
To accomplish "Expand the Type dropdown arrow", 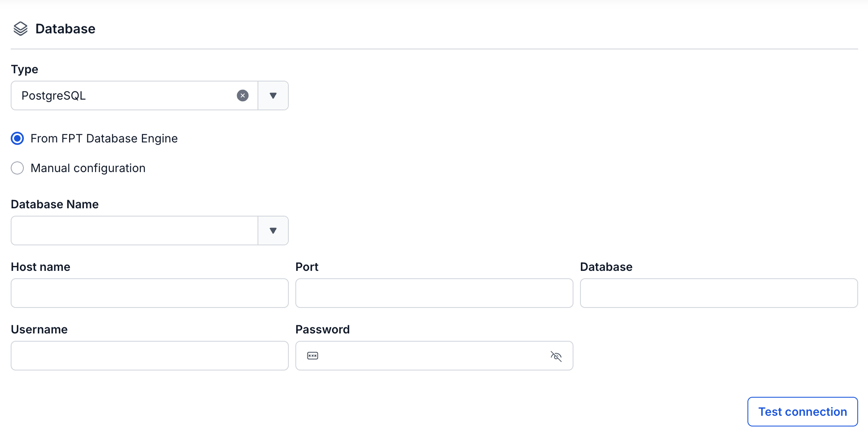I will point(273,96).
